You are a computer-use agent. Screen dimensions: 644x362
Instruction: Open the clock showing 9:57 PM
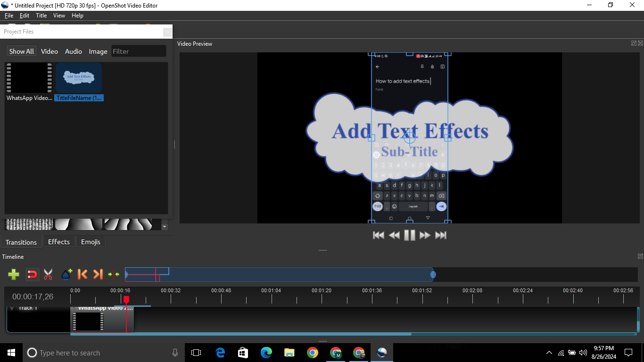(x=604, y=353)
